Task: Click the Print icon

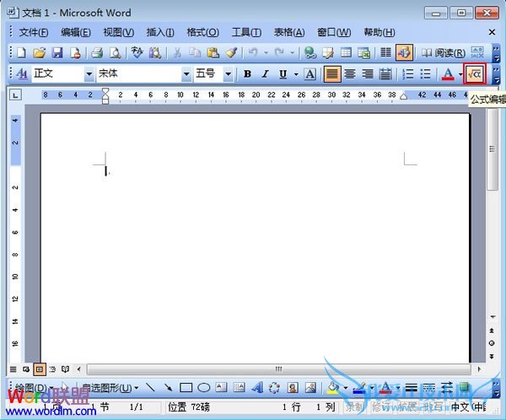Action: click(97, 52)
